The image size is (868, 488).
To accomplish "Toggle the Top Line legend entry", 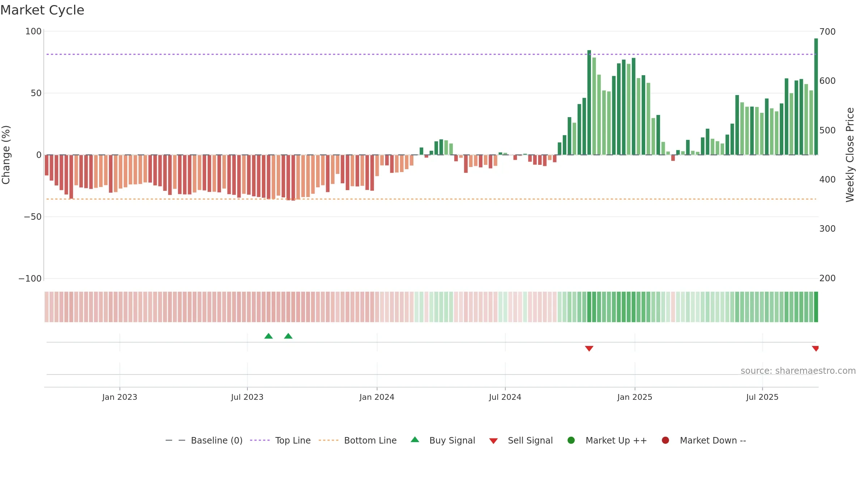I will [x=280, y=440].
